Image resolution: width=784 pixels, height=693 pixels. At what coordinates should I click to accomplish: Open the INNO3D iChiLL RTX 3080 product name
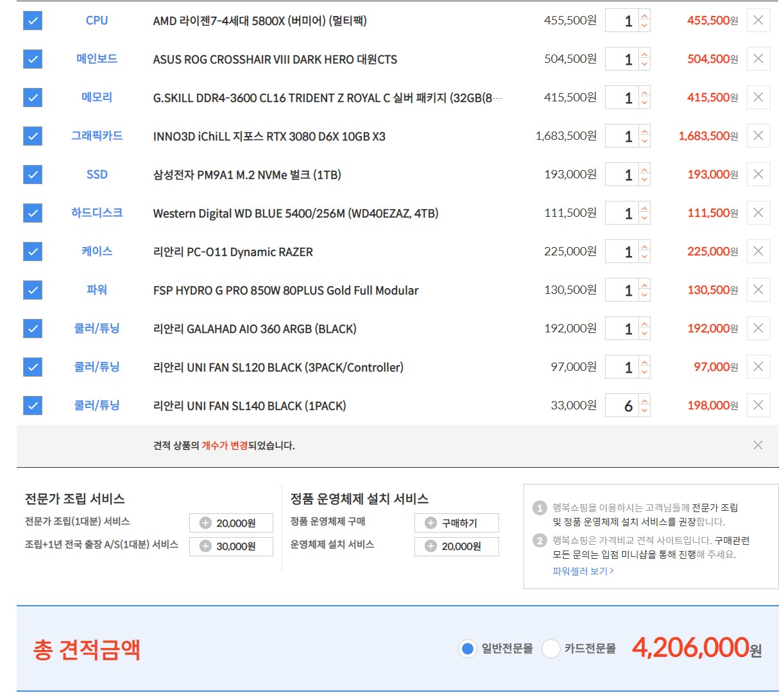[269, 136]
